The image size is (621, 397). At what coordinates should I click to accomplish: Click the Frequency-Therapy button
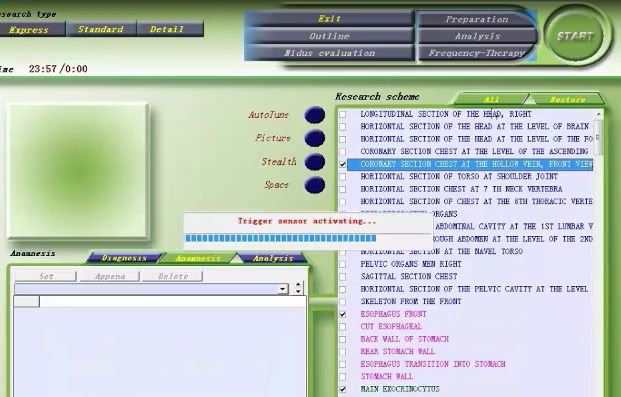tap(477, 53)
